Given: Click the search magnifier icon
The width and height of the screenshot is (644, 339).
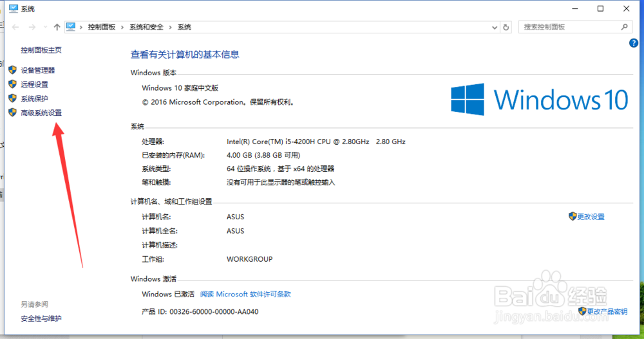Looking at the screenshot, I should (624, 27).
